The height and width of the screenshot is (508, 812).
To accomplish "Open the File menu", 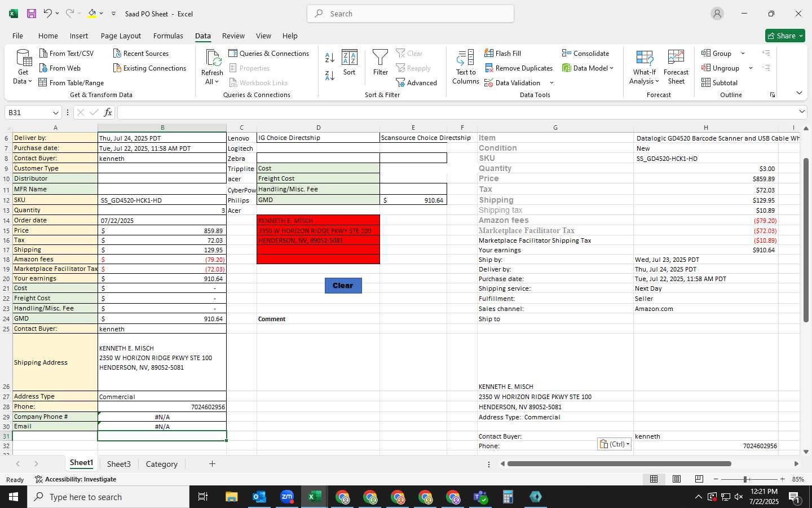I will click(x=18, y=36).
